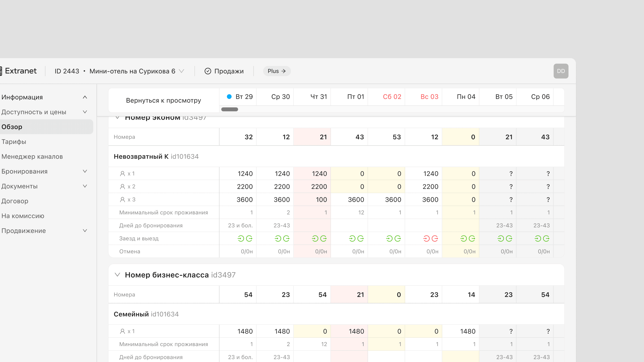Click Вернуться к просмотру button
Image resolution: width=644 pixels, height=362 pixels.
[x=164, y=100]
